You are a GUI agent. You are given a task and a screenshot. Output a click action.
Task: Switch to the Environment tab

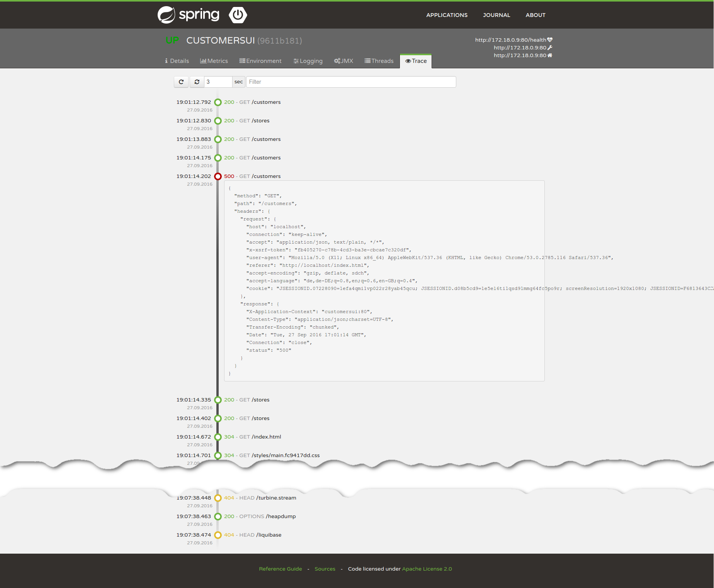coord(260,61)
